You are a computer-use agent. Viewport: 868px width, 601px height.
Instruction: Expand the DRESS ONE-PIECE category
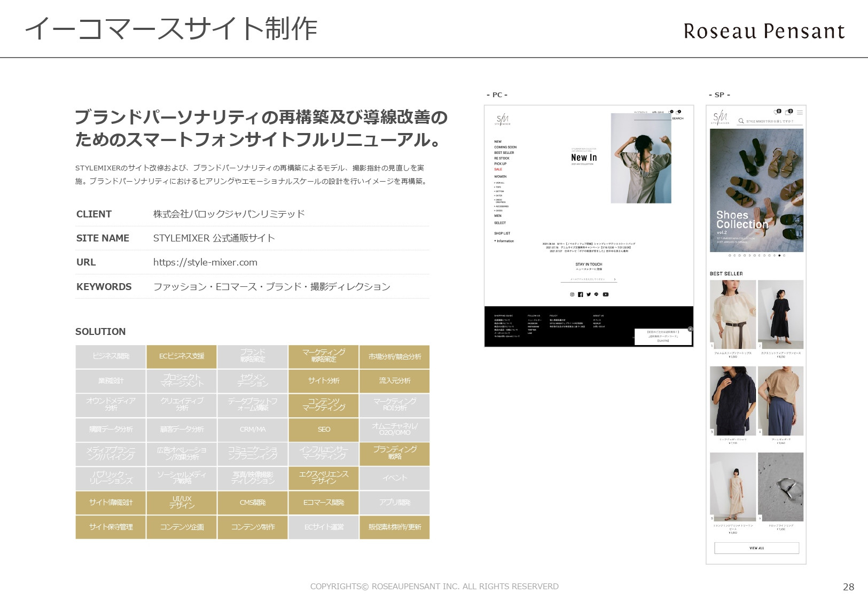click(x=498, y=200)
